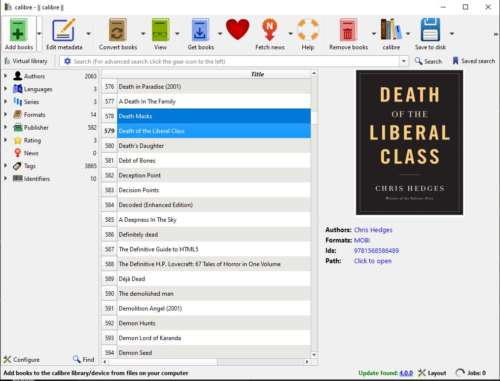Select book A Deepness In The Sky
500x381 pixels.
point(214,220)
